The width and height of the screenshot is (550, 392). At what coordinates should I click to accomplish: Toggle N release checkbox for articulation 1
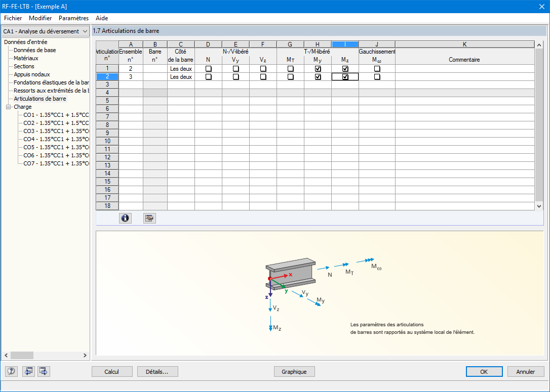(x=208, y=69)
